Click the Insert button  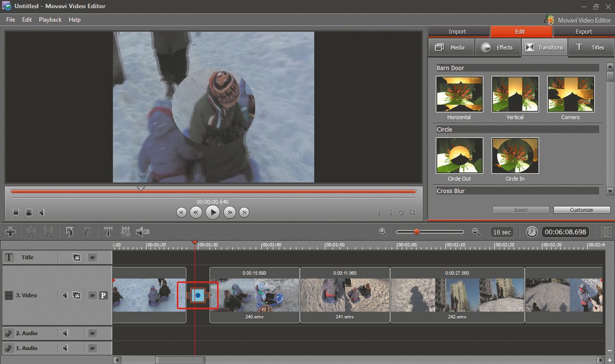coord(521,210)
